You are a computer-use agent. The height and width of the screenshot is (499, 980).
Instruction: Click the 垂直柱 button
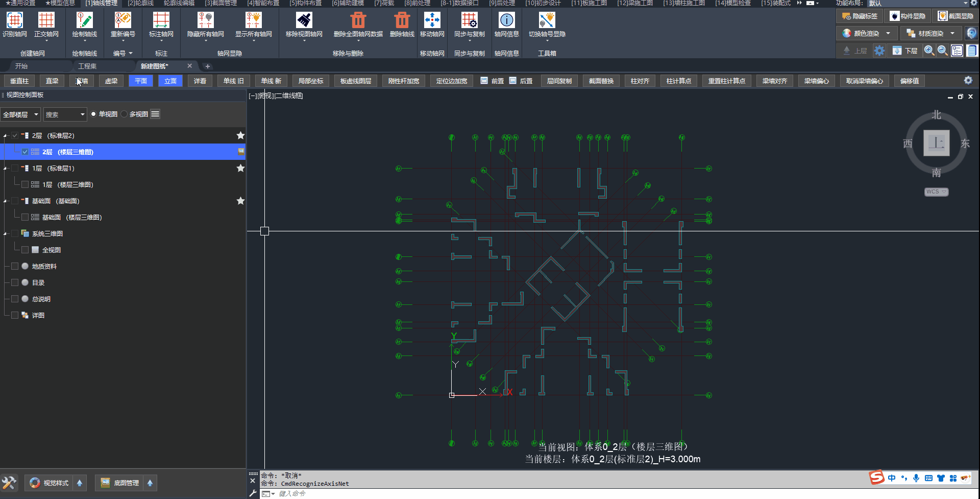tap(19, 81)
